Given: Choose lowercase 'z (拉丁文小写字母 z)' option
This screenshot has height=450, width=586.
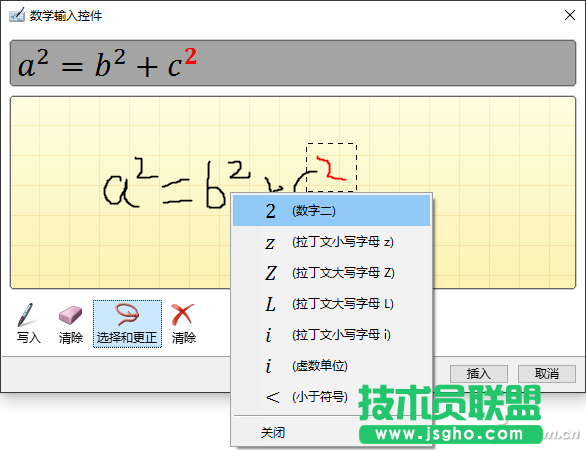Looking at the screenshot, I should point(331,242).
